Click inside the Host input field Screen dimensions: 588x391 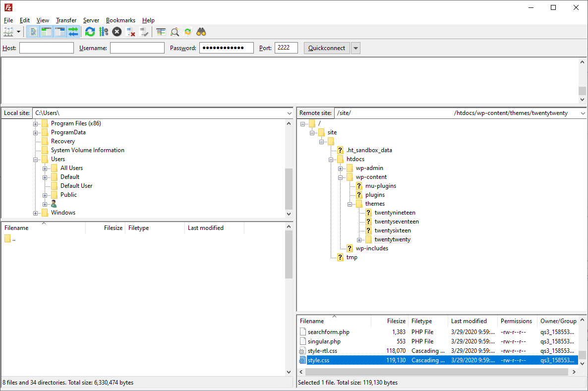pos(46,48)
